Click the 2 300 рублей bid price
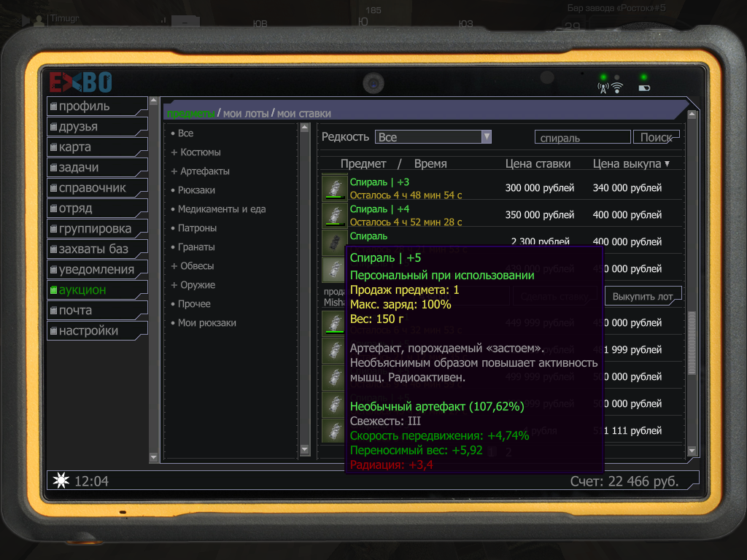 click(x=541, y=241)
